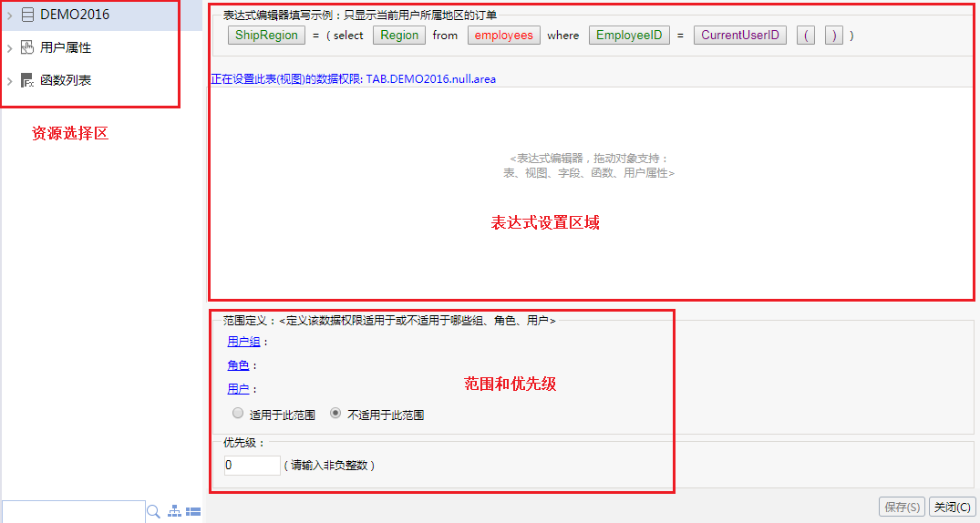Click the 'where' keyword in example expression
This screenshot has width=980, height=523.
[x=563, y=36]
